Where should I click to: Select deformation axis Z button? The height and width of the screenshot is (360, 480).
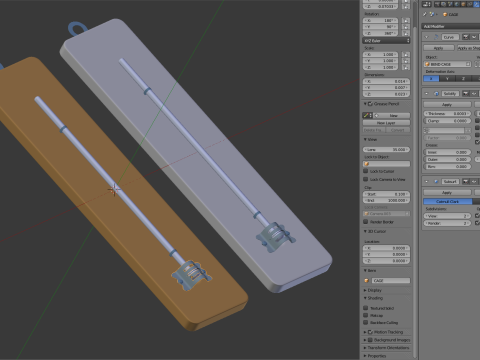coord(463,79)
